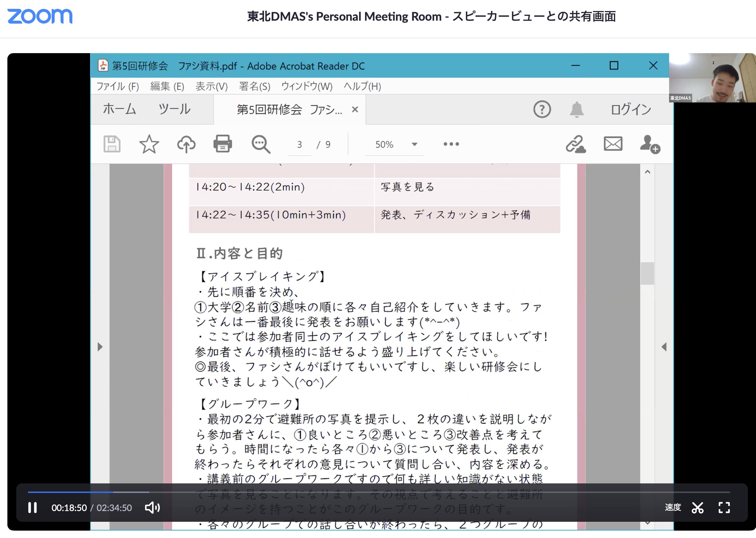The height and width of the screenshot is (538, 756).
Task: Mute the recording volume icon
Action: pyautogui.click(x=152, y=508)
